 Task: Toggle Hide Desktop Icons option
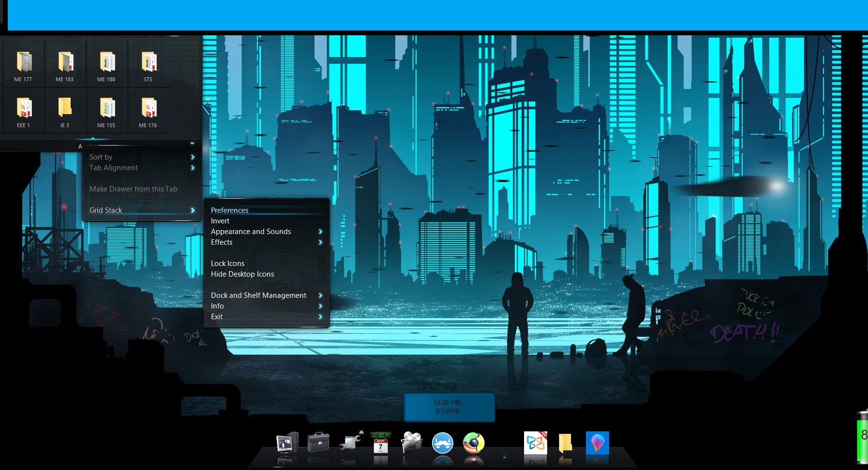(x=242, y=274)
